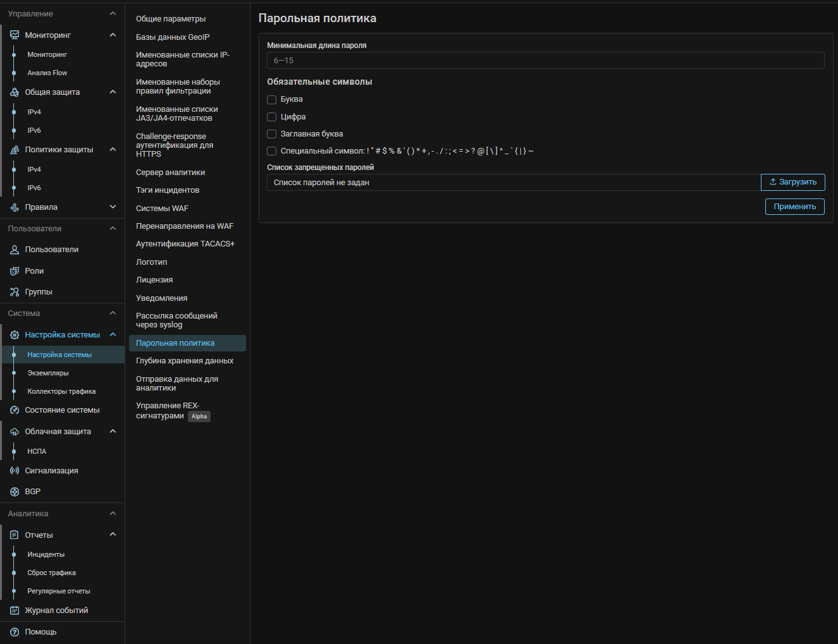Toggle the 'Специальный символ' checkbox
Viewport: 838px width, 644px height.
pos(272,151)
